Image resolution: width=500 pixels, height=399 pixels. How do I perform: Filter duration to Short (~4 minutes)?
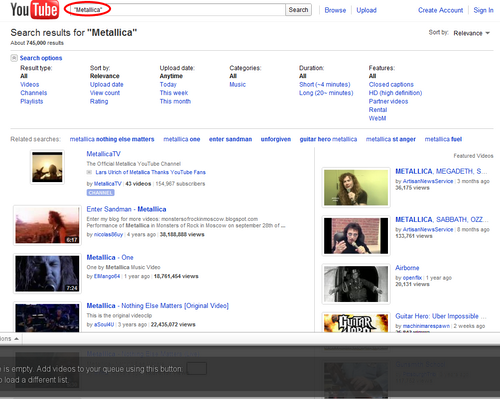[x=325, y=85]
